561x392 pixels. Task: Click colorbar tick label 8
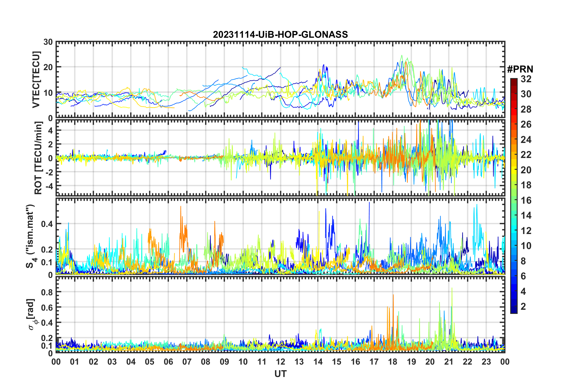pyautogui.click(x=523, y=261)
